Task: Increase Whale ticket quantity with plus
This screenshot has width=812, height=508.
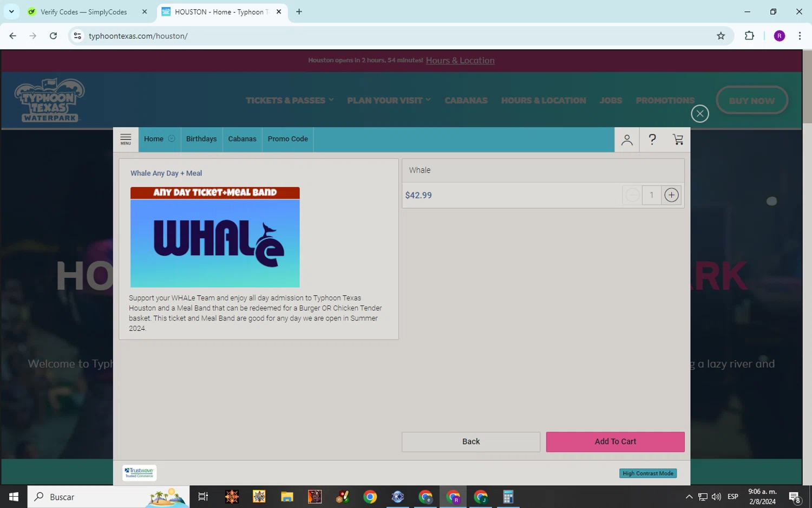Action: (671, 195)
